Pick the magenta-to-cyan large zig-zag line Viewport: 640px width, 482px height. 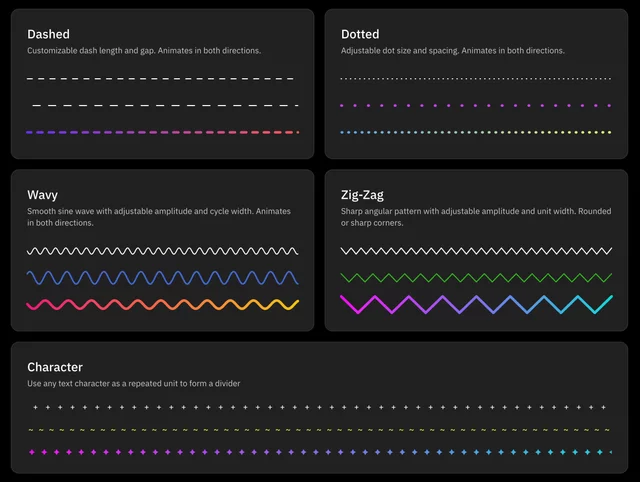476,304
